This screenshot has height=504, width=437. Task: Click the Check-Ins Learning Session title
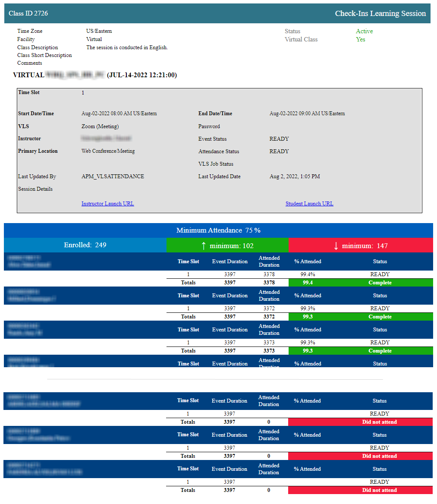(x=380, y=13)
